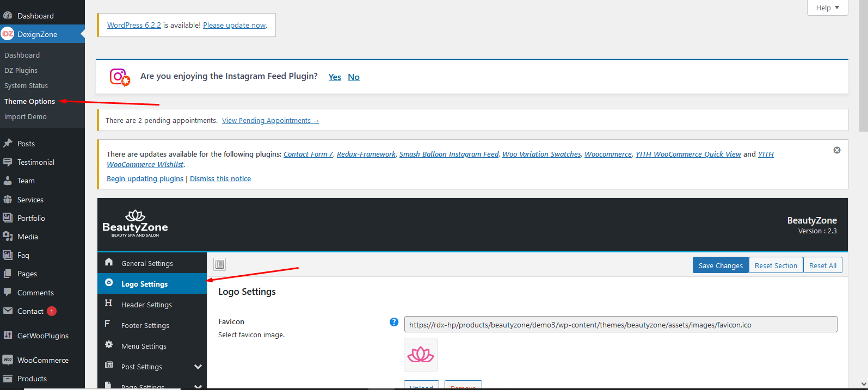Open DZ Plugins submenu item
The image size is (868, 390).
[x=21, y=71]
